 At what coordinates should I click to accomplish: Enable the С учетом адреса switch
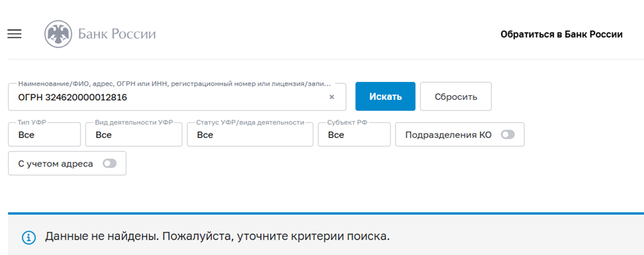[x=110, y=163]
